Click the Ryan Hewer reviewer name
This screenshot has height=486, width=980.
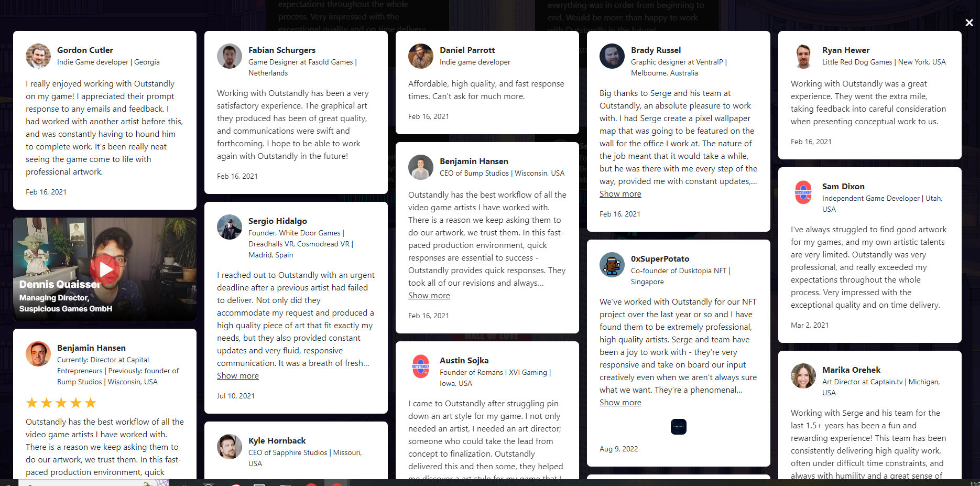(846, 50)
